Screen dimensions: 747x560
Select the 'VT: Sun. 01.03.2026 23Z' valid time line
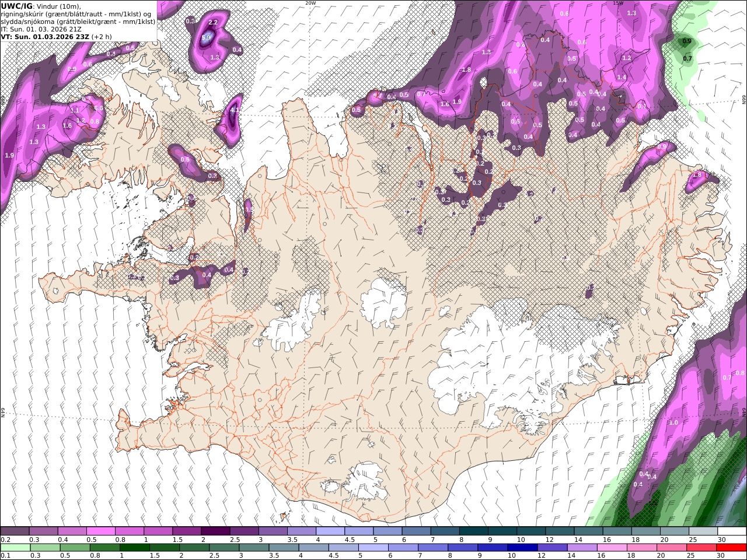point(45,36)
